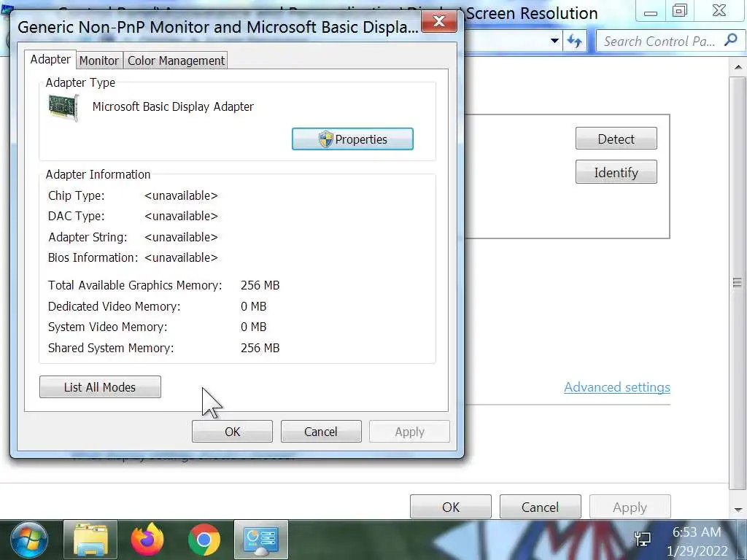Click the Chip Type label
The width and height of the screenshot is (747, 560).
[x=76, y=195]
